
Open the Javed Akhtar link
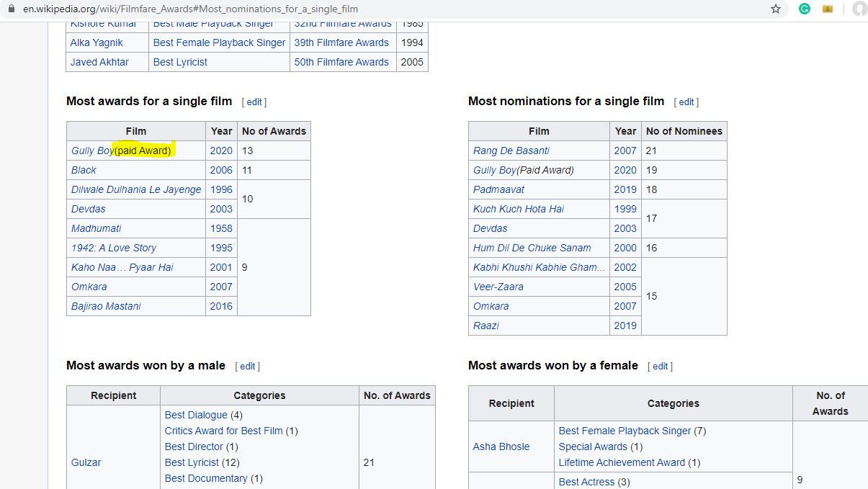99,62
